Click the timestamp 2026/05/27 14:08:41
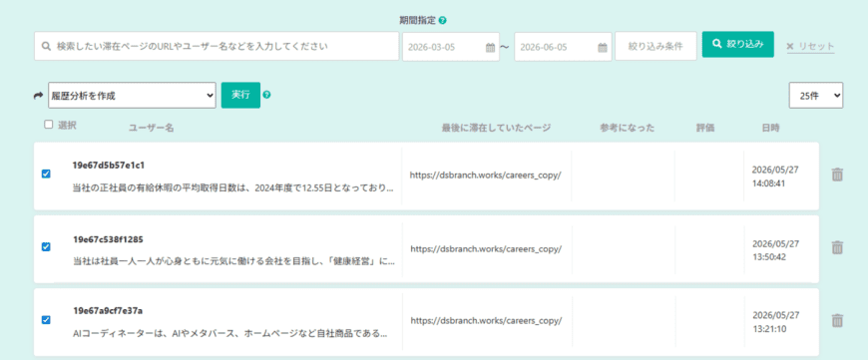Image resolution: width=868 pixels, height=360 pixels. [775, 177]
